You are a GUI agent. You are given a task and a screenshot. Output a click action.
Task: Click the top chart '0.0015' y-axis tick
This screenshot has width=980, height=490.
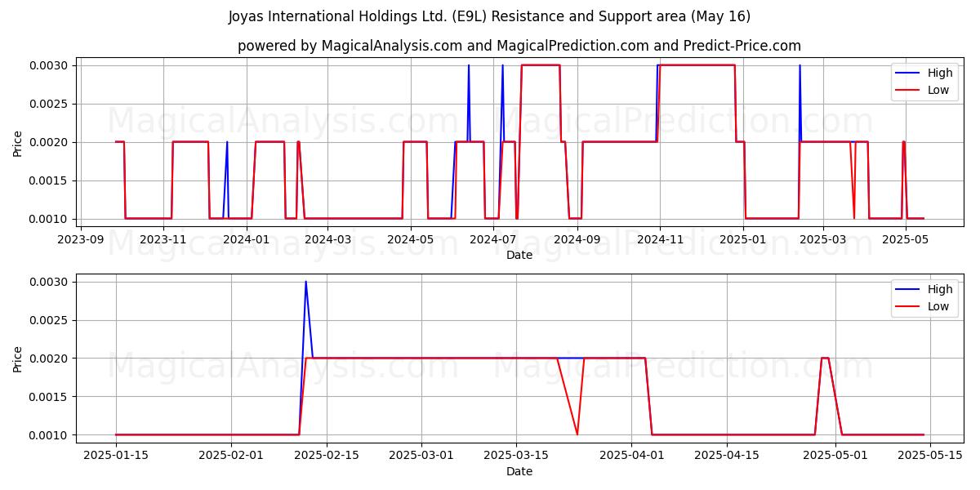pos(51,180)
